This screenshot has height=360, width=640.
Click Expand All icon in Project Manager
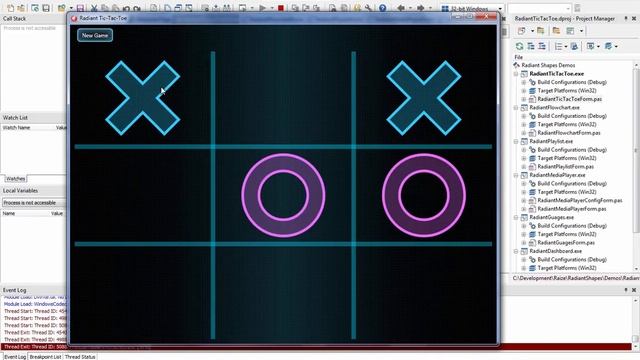pyautogui.click(x=531, y=46)
